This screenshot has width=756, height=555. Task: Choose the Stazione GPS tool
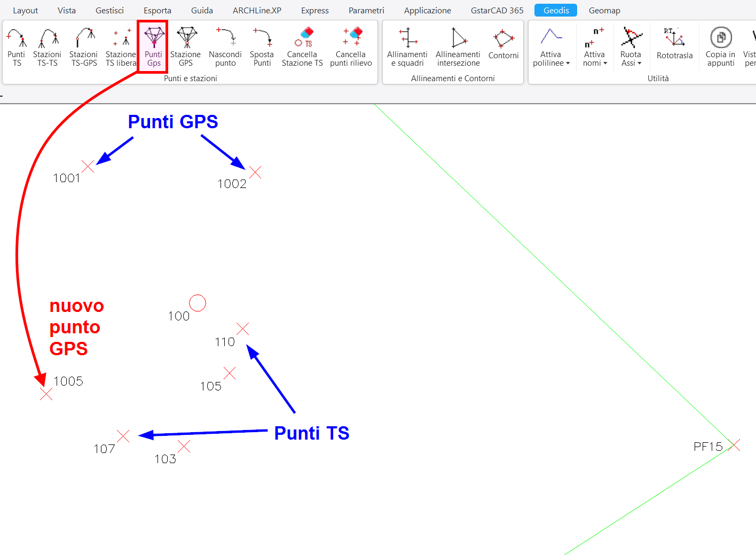point(185,47)
